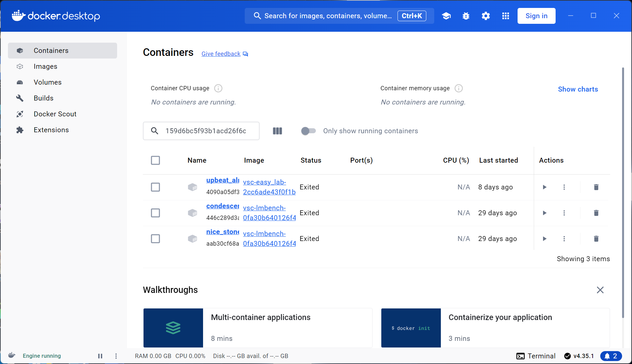Check the upbeat_al container checkbox
The width and height of the screenshot is (632, 364).
coord(155,187)
